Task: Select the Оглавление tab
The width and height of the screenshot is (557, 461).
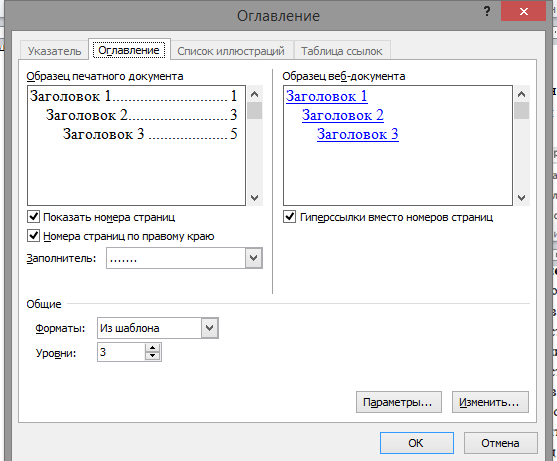Action: (129, 50)
